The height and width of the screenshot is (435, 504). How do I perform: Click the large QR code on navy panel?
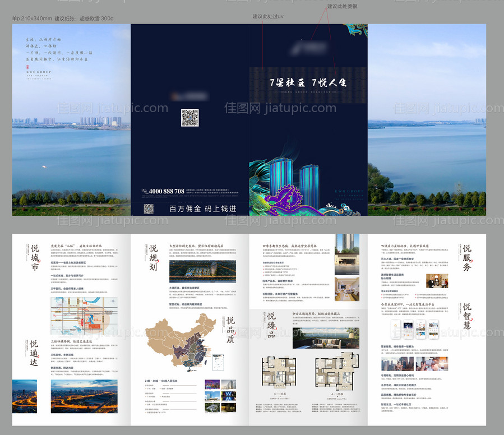coord(189,118)
